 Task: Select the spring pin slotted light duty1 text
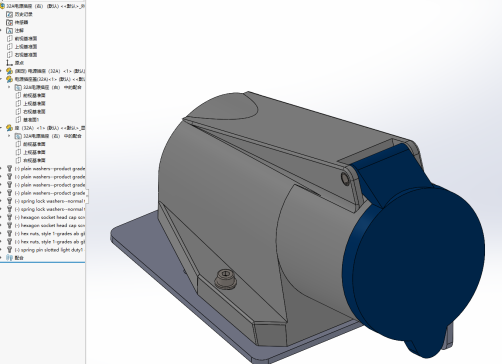coord(49,250)
